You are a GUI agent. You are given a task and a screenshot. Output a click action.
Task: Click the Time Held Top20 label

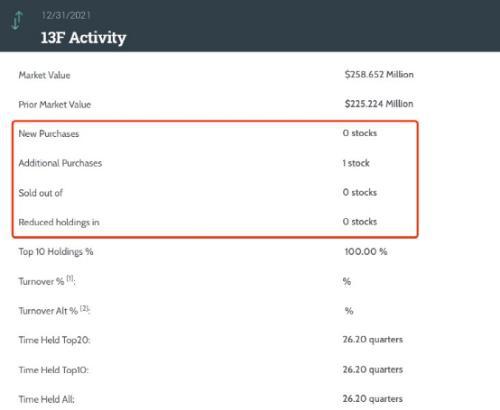coord(54,340)
